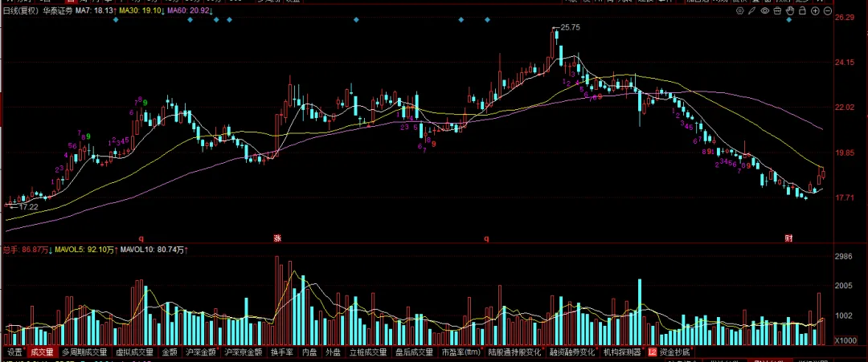Open the toolbox briefcase icon

tap(778, 10)
